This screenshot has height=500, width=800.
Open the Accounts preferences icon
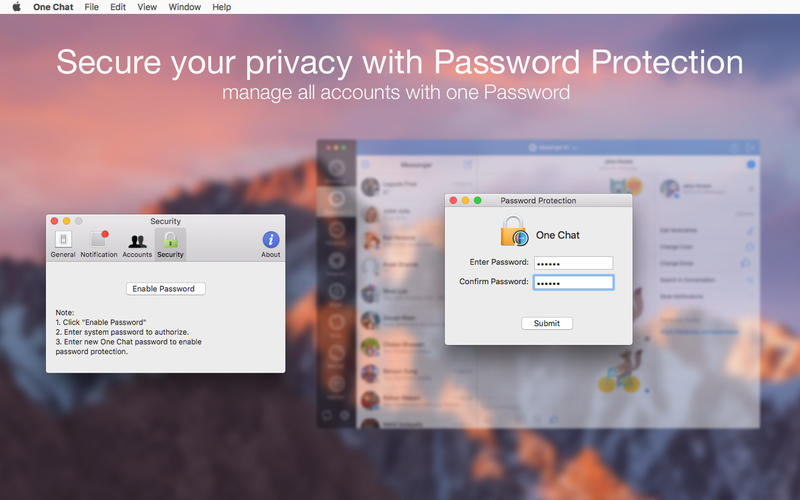(x=137, y=241)
